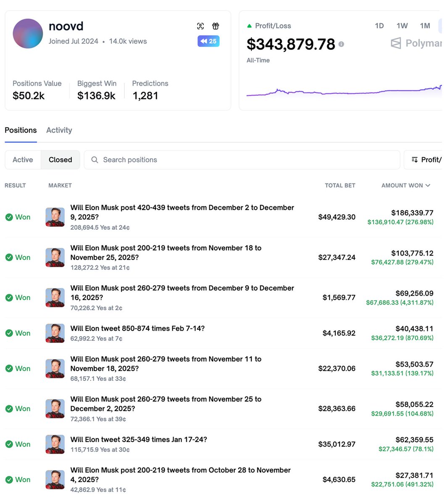Click the noovd profile avatar

pyautogui.click(x=28, y=34)
